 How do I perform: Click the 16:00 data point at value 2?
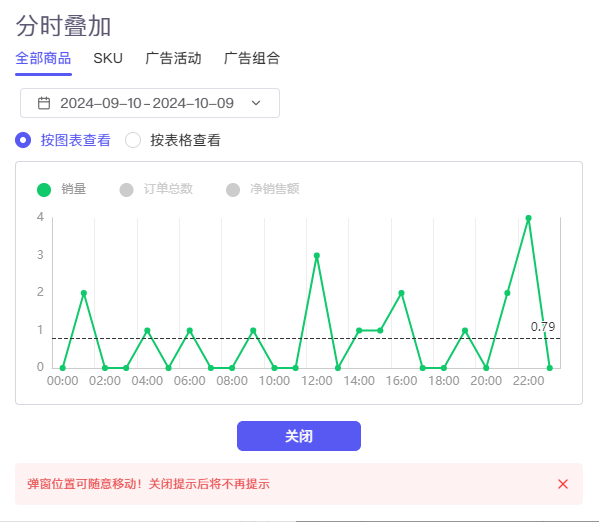(401, 293)
